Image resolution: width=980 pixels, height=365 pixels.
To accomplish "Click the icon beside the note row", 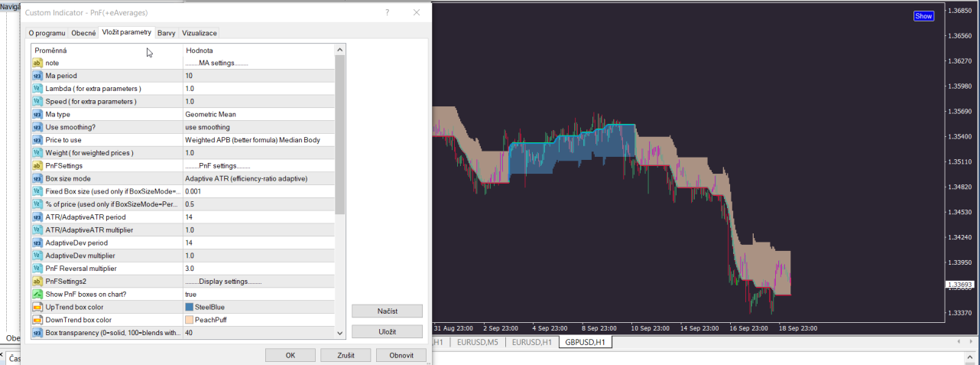I will pos(37,63).
